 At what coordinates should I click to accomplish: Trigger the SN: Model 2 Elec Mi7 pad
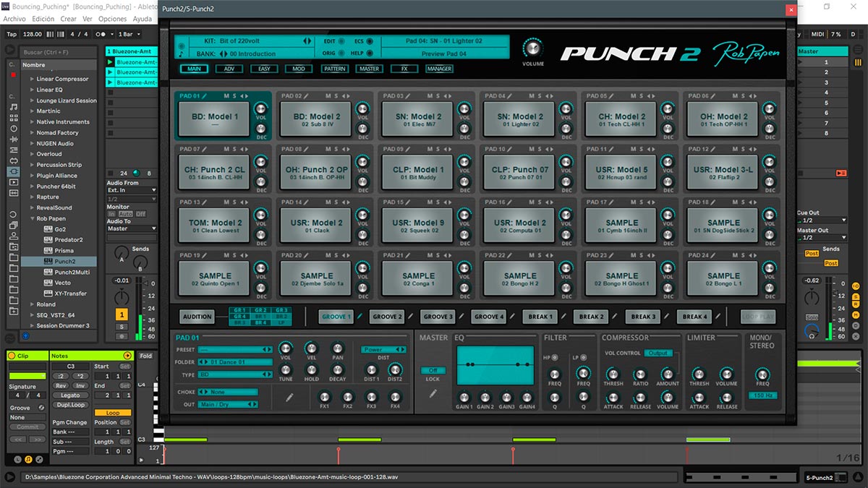point(418,120)
